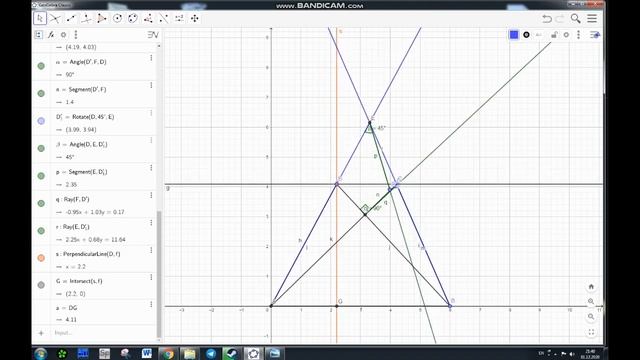Click the zoom in button
Viewport: 640px width, 360px height.
pos(591,302)
